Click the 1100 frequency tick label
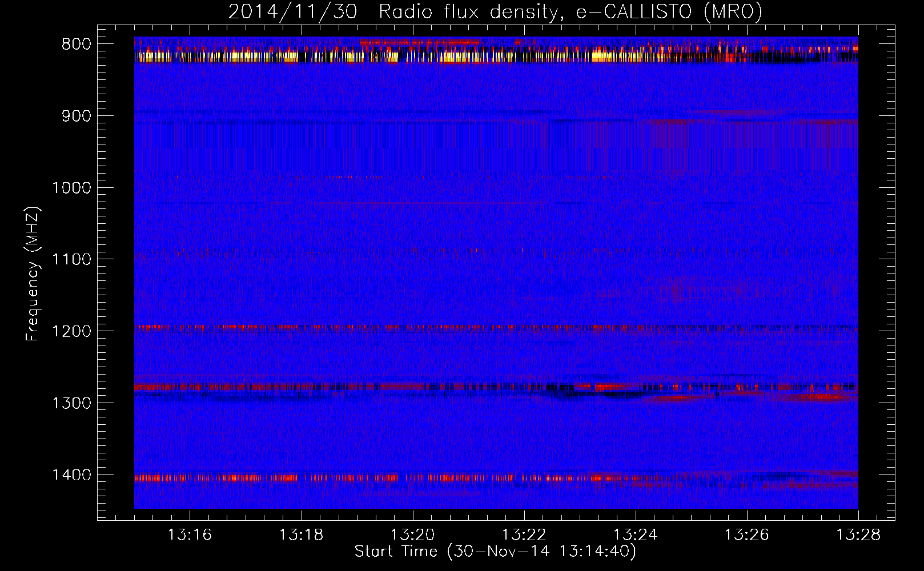 71,260
